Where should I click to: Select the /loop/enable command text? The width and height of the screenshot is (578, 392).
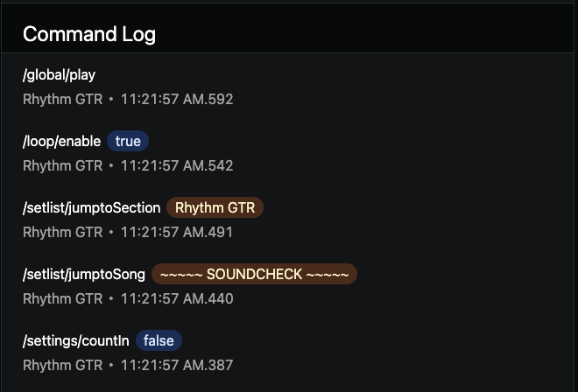(x=61, y=142)
